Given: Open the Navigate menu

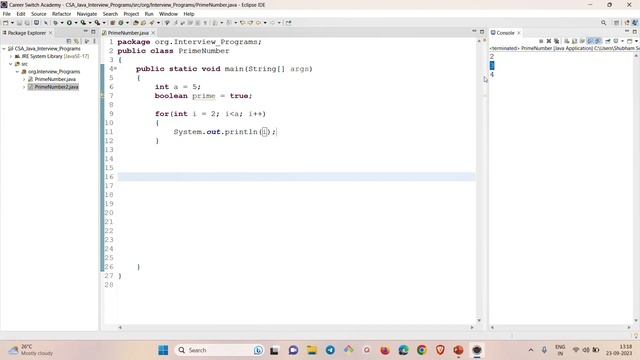Looking at the screenshot, I should pyautogui.click(x=87, y=14).
